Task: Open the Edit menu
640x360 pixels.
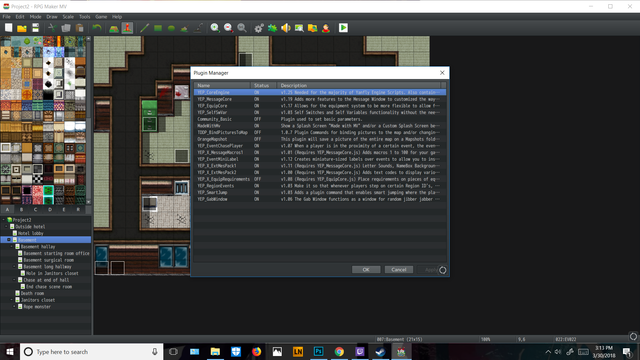Action: coord(20,17)
